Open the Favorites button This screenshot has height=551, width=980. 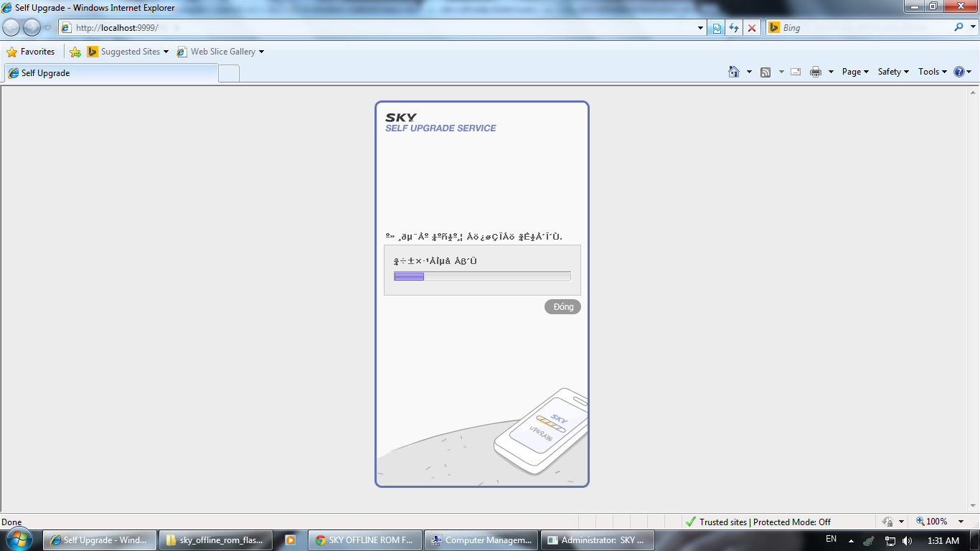(31, 52)
